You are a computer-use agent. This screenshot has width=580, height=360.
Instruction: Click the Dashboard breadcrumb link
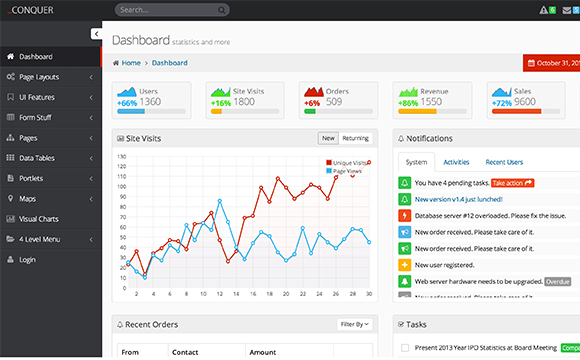coord(170,63)
